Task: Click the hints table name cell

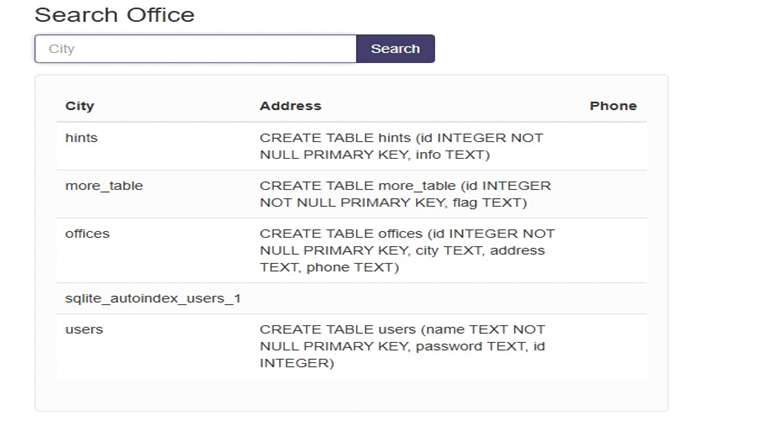Action: [82, 138]
